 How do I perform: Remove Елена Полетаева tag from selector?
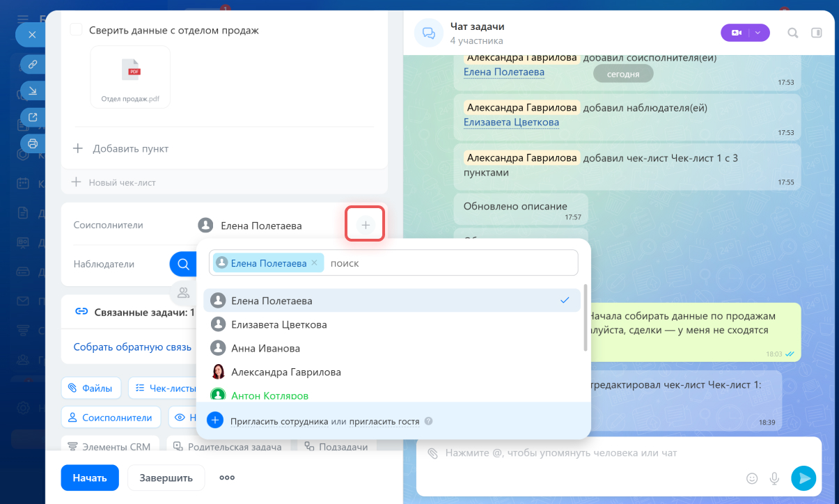(x=314, y=263)
